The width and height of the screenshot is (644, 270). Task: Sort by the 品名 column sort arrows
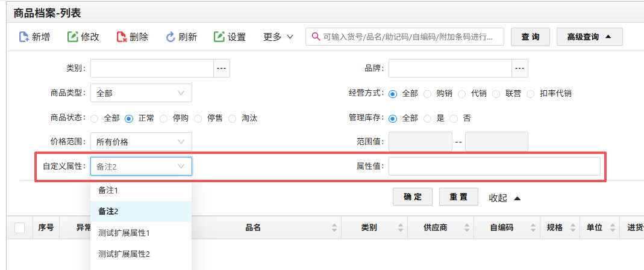pos(334,228)
